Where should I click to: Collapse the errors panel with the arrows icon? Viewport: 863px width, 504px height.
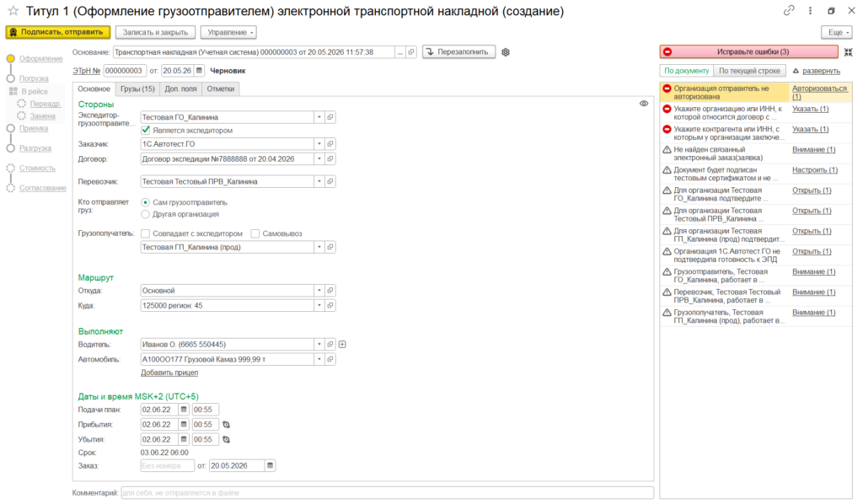click(848, 52)
